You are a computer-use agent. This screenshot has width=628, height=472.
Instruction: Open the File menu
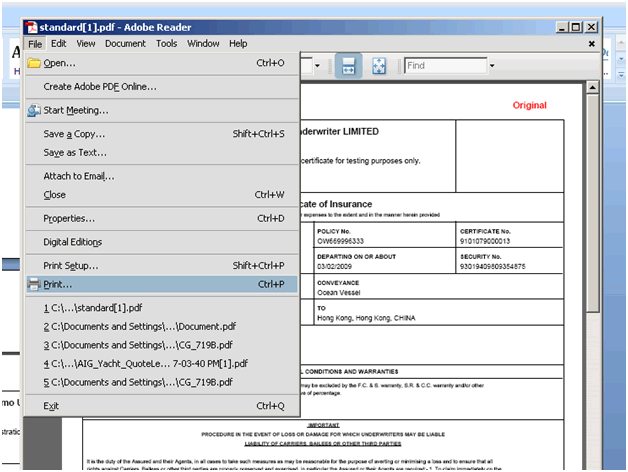click(35, 44)
